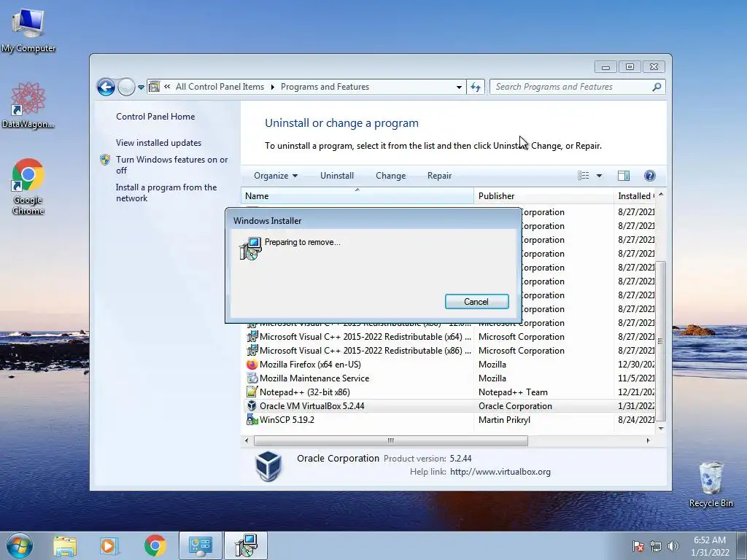747x560 pixels.
Task: Click the horizontal scrollbar thumb
Action: point(391,440)
